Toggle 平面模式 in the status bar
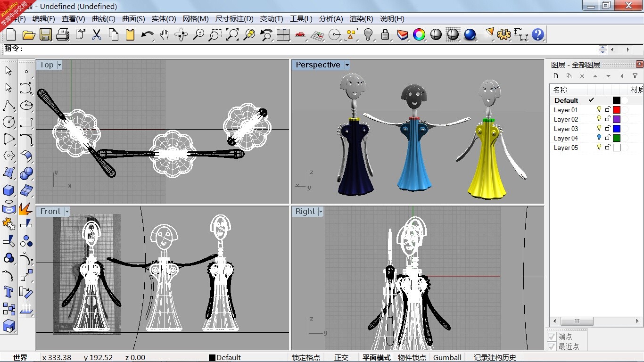644x362 pixels. point(376,357)
